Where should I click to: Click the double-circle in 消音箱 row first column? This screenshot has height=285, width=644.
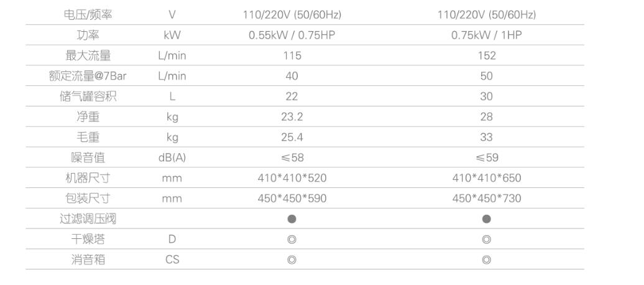(292, 260)
